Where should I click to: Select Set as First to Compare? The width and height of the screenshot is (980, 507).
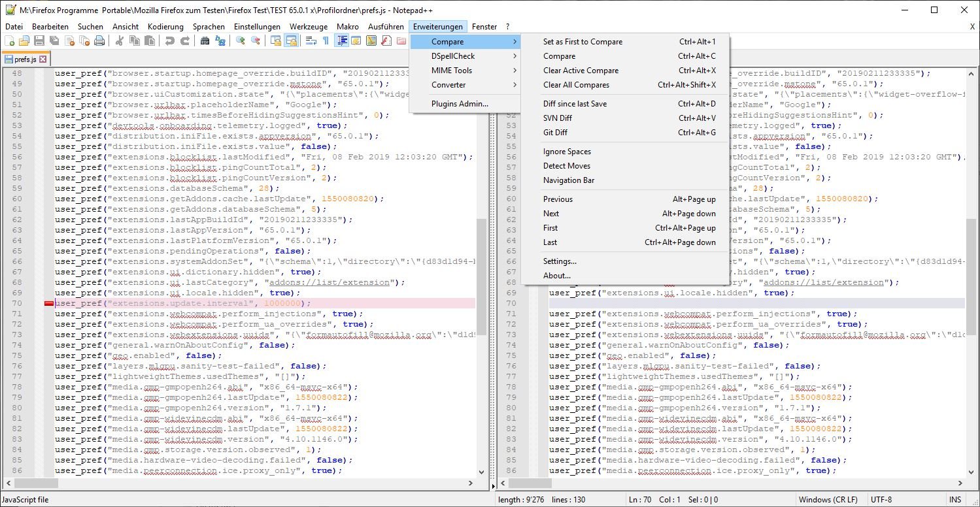point(583,42)
